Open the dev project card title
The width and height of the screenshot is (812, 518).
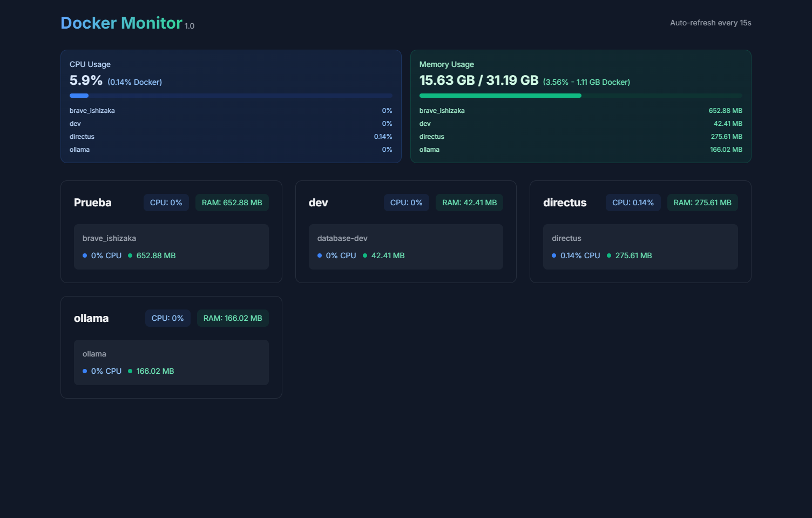(319, 203)
